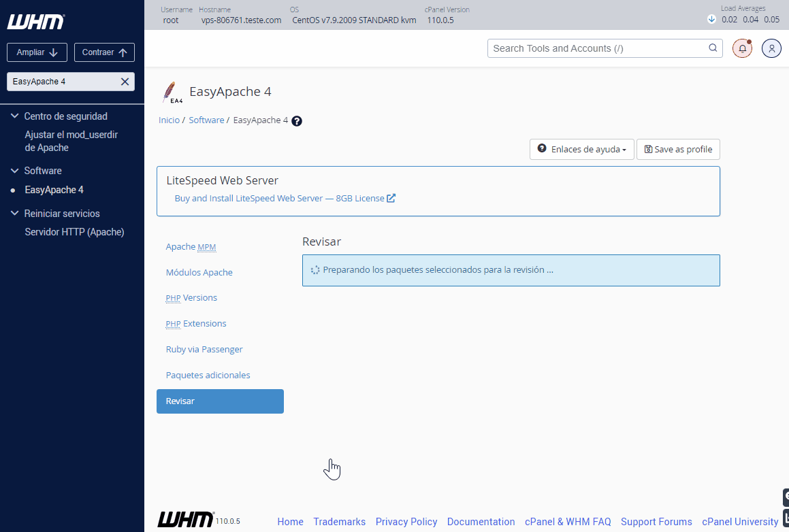
Task: Click the root username value
Action: [x=171, y=20]
